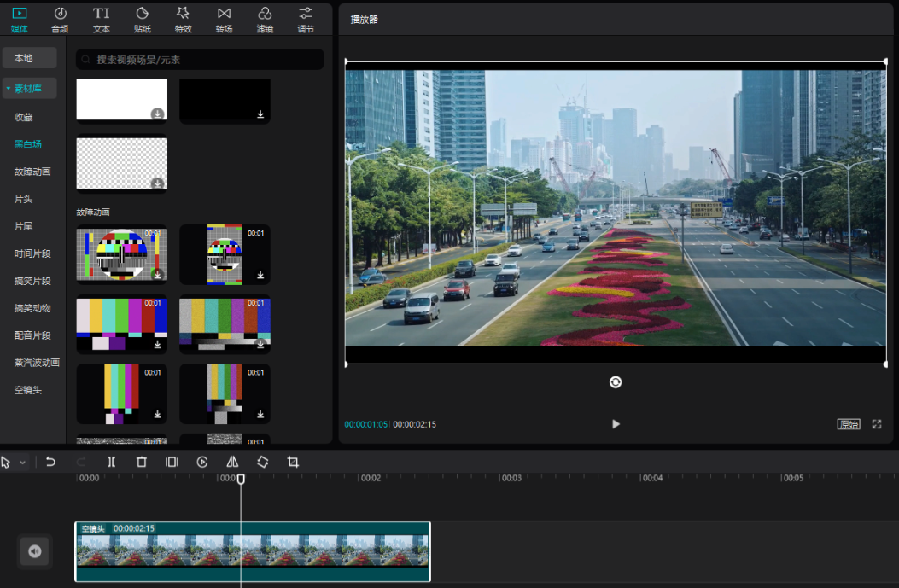Click the freeze frame icon in timeline toolbar
899x588 pixels.
(172, 462)
